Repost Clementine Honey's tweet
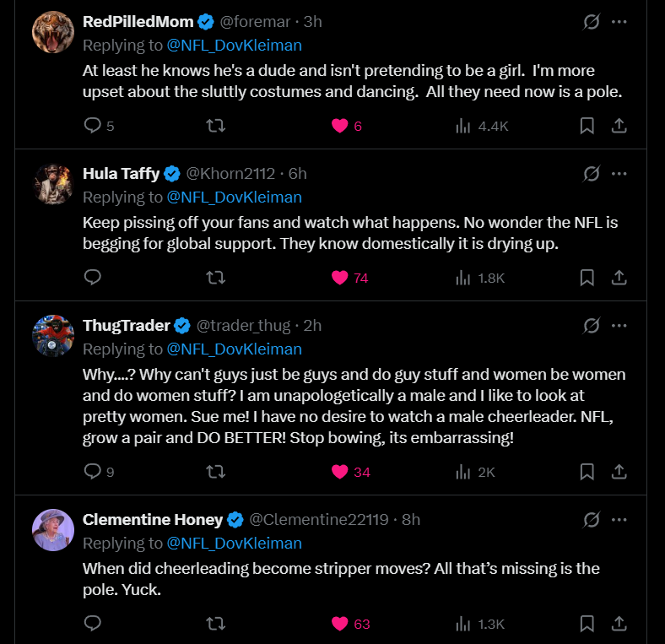The image size is (665, 644). 216,624
